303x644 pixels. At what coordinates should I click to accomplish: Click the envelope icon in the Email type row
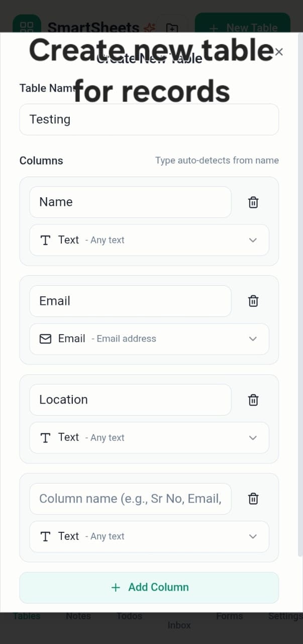(x=45, y=339)
